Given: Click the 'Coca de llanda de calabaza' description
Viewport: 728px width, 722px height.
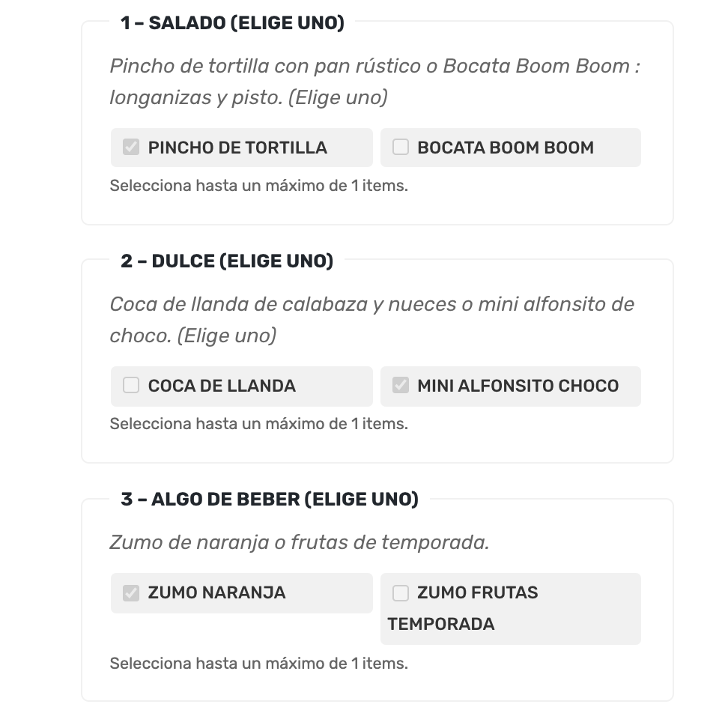Looking at the screenshot, I should click(x=372, y=320).
